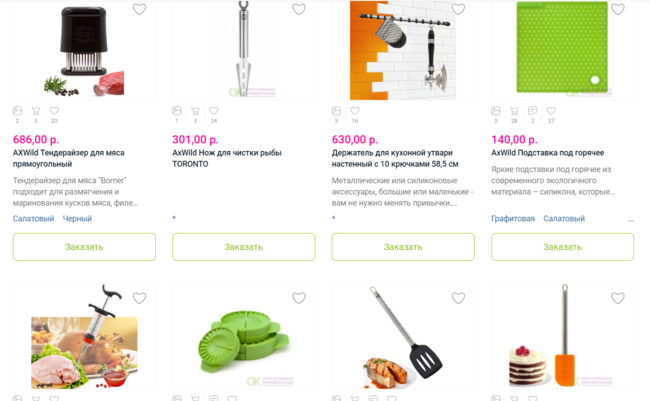Select the Графитовая variant for the trivet
Viewport: 650px width, 401px height.
pos(513,219)
